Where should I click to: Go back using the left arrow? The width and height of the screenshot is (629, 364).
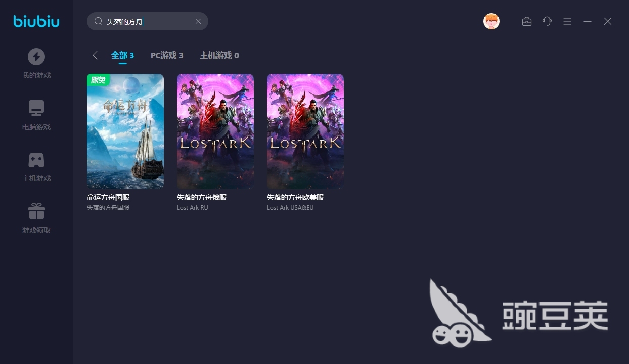tap(95, 55)
